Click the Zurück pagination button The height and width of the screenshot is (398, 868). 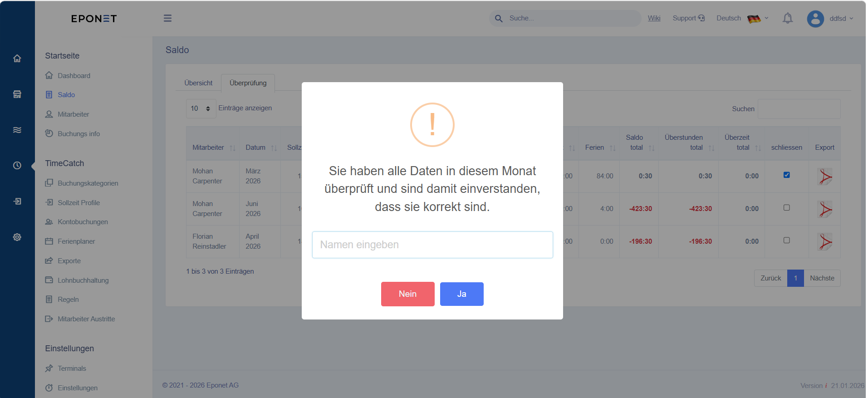(x=770, y=278)
